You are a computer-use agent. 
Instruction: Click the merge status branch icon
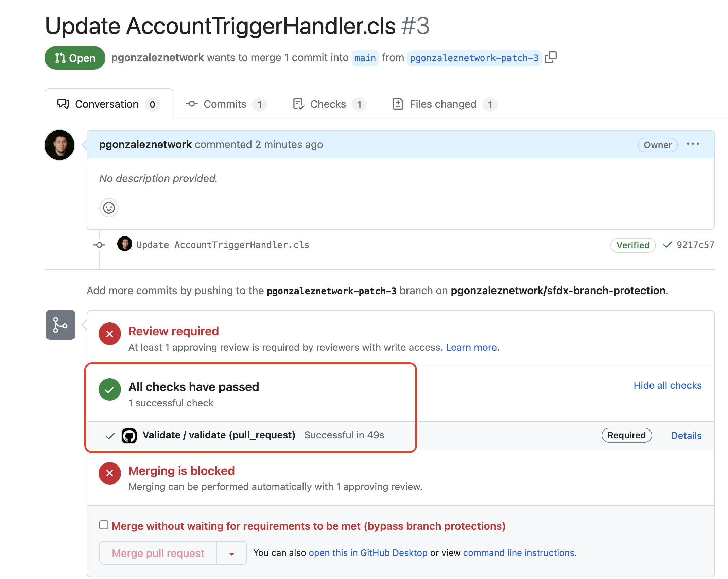(x=60, y=325)
